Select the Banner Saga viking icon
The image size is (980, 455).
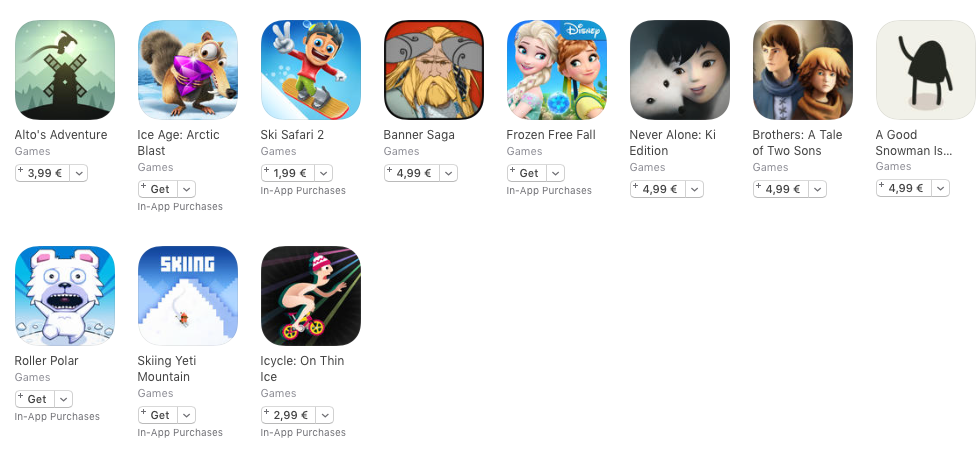(x=434, y=70)
